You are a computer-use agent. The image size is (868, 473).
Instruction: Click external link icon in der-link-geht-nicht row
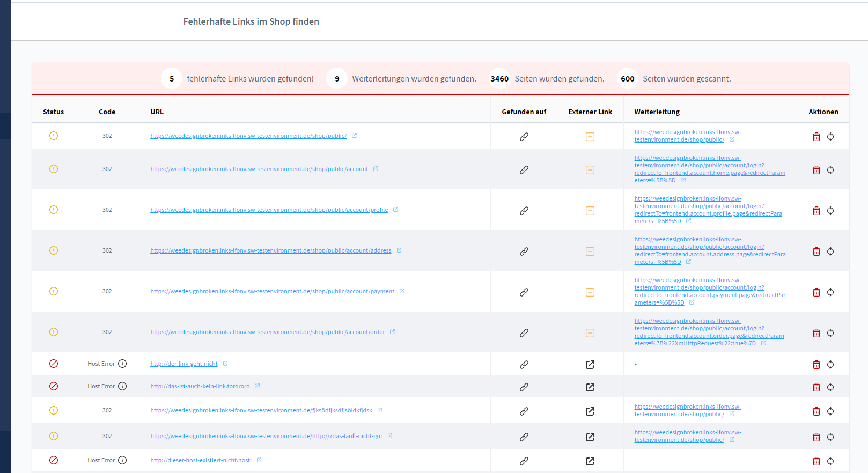point(590,365)
